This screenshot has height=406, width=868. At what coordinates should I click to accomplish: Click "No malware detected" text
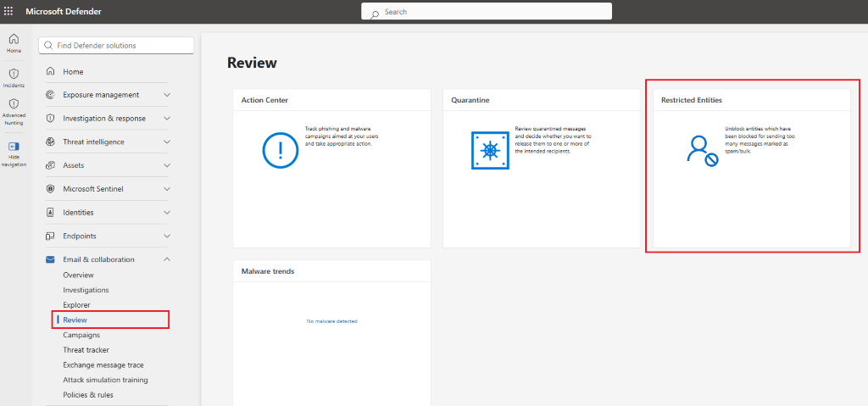332,321
